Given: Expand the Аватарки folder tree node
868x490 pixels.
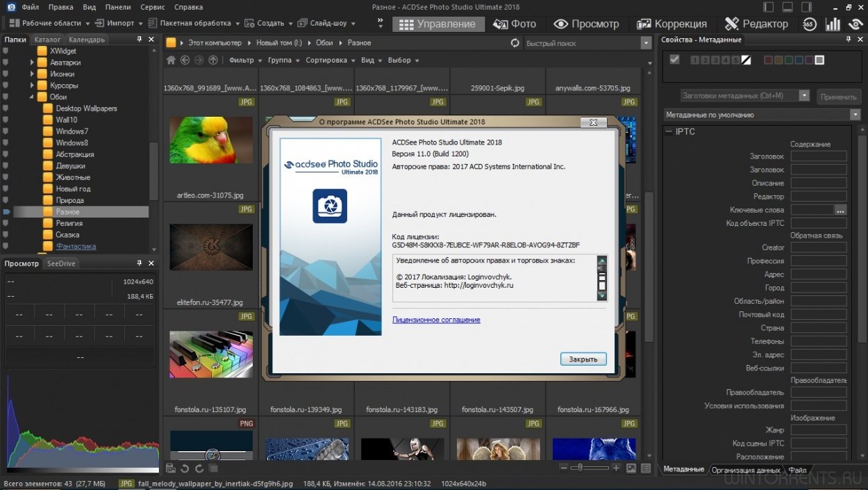Looking at the screenshot, I should 32,63.
